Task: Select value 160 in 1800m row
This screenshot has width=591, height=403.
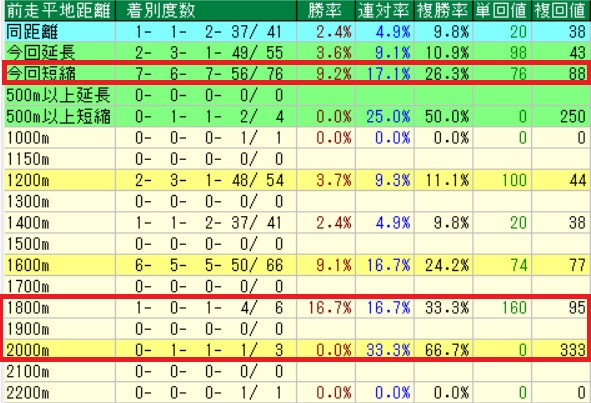Action: 514,308
